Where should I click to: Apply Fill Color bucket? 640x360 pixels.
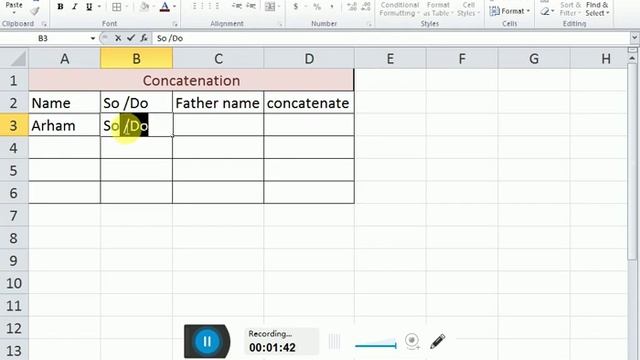point(144,7)
